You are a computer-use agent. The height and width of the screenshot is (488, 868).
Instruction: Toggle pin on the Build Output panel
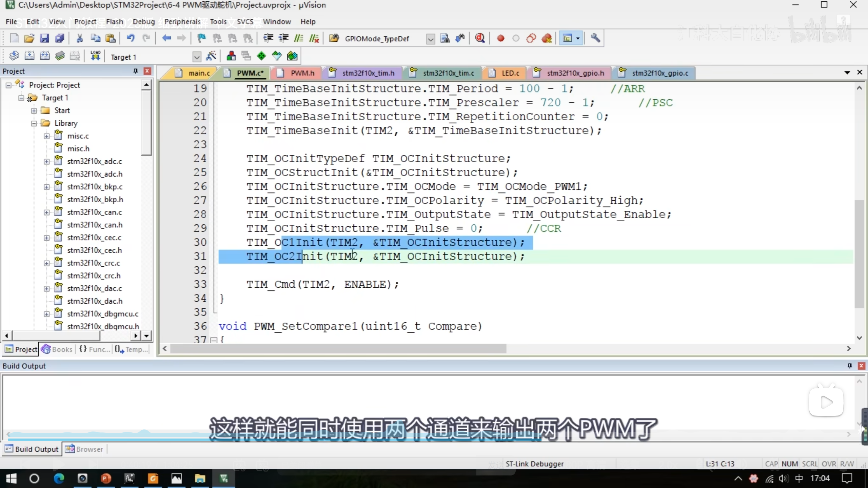click(850, 366)
